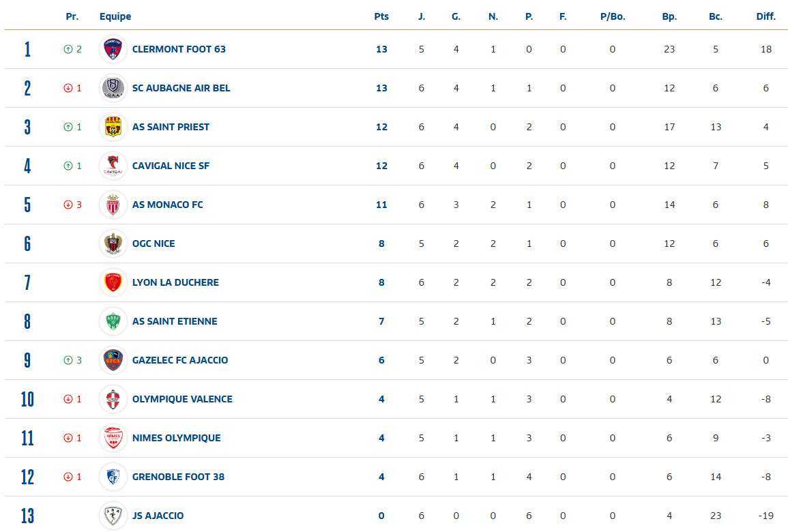The height and width of the screenshot is (532, 788).
Task: Click the SC Aubagne Air Bel crest
Action: click(113, 88)
